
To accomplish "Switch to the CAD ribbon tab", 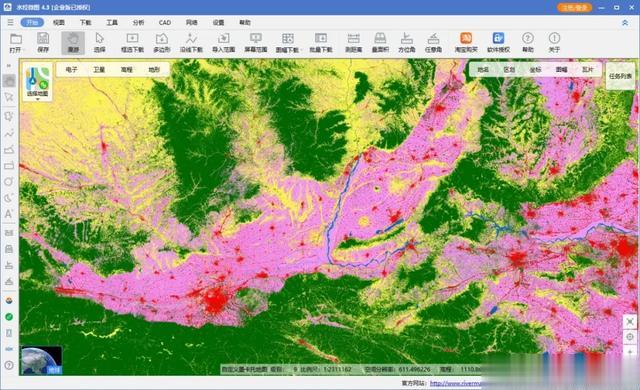I will 164,22.
